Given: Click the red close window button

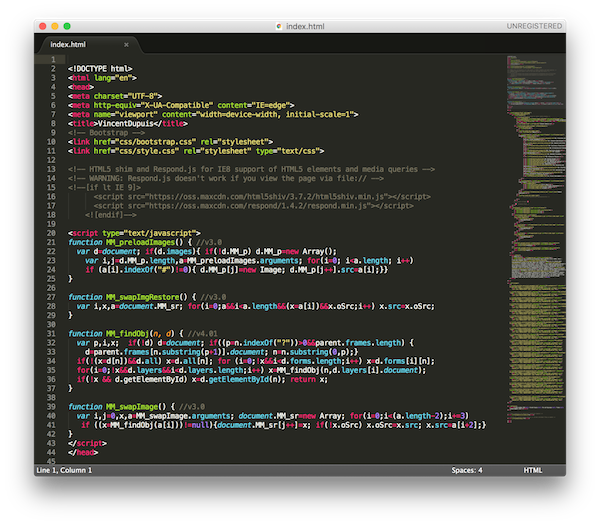Looking at the screenshot, I should pos(42,26).
